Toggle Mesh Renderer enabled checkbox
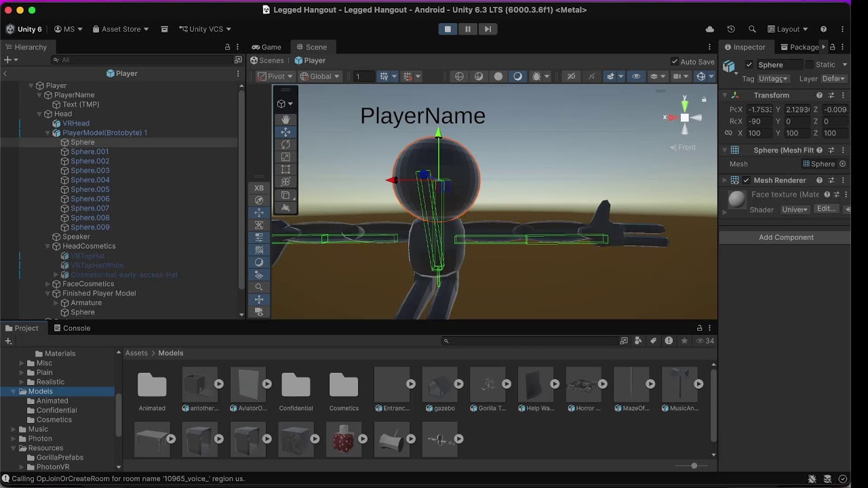Viewport: 868px width, 488px height. tap(747, 180)
